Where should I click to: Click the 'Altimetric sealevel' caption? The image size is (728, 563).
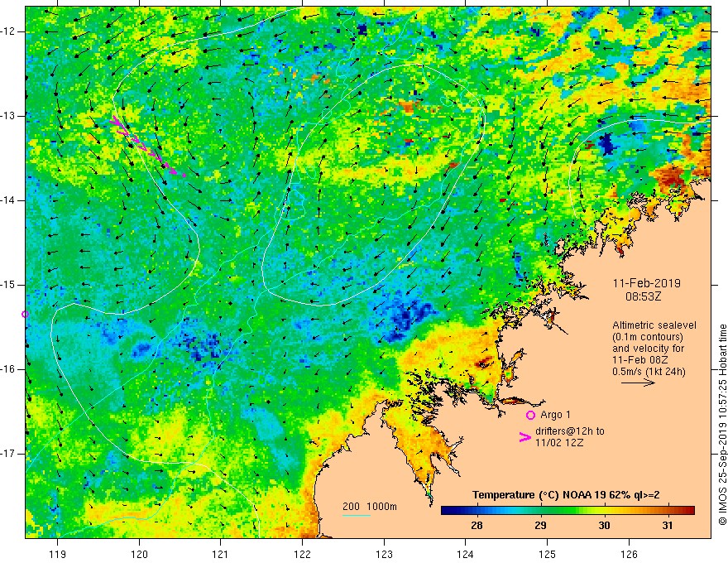coord(654,325)
